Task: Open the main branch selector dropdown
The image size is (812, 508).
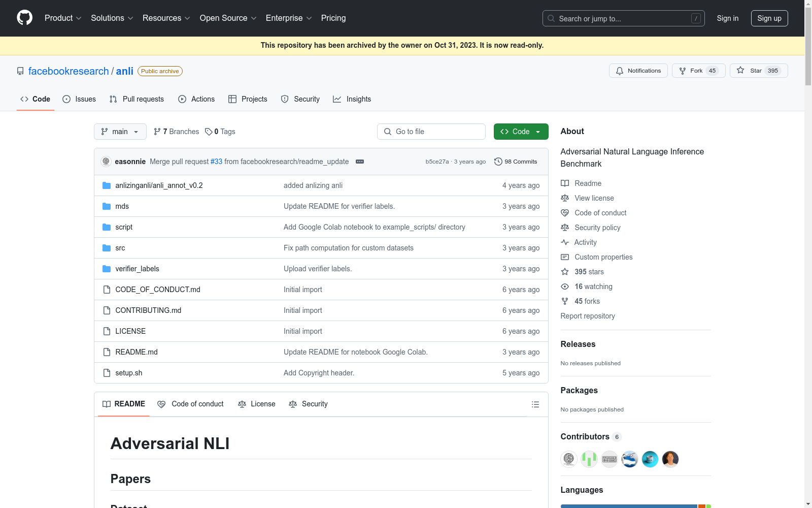Action: pyautogui.click(x=120, y=132)
